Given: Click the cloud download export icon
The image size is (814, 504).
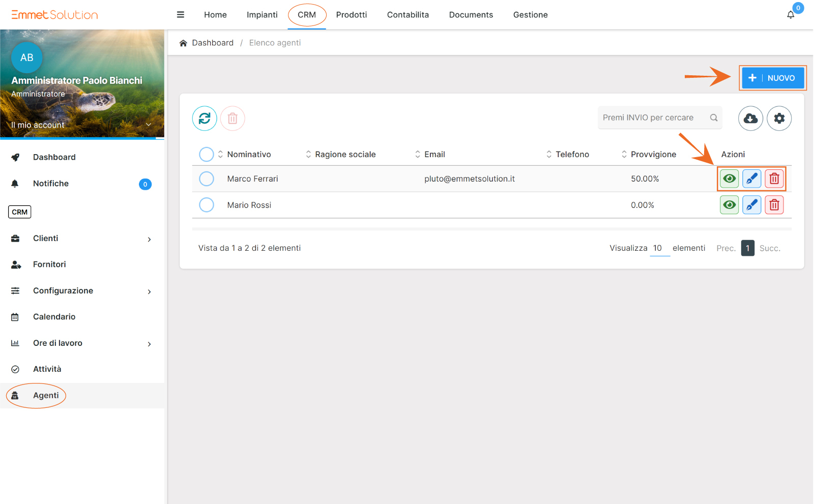Looking at the screenshot, I should pyautogui.click(x=750, y=118).
